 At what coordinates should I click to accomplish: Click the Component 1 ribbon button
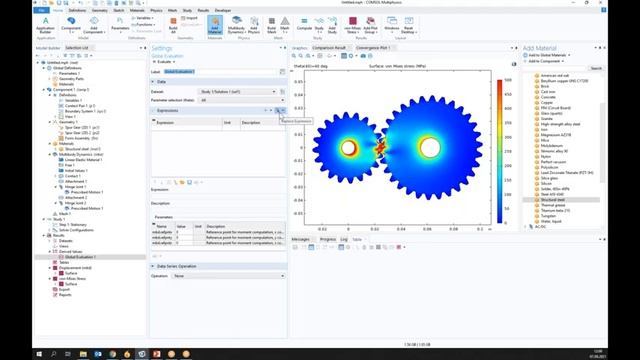[x=71, y=25]
